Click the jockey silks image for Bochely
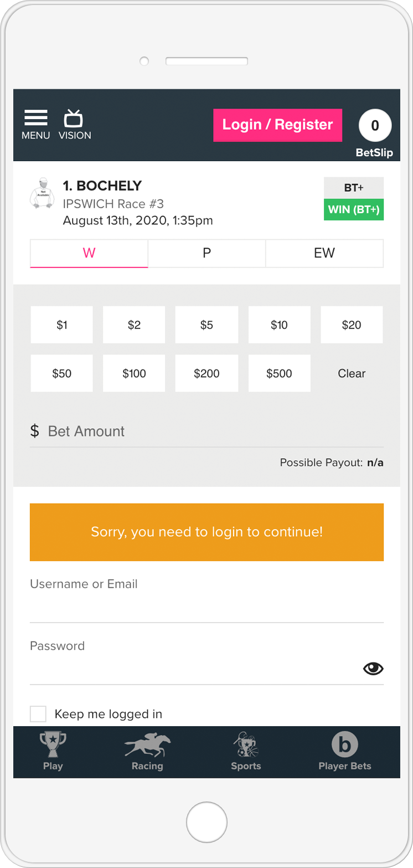This screenshot has height=868, width=413. pyautogui.click(x=42, y=193)
